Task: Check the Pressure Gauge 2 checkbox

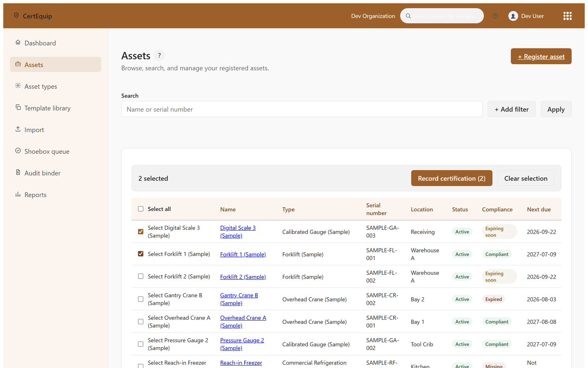Action: (x=140, y=344)
